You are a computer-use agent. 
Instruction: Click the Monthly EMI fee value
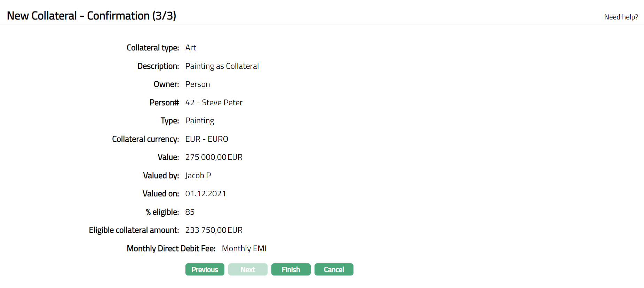coord(244,248)
